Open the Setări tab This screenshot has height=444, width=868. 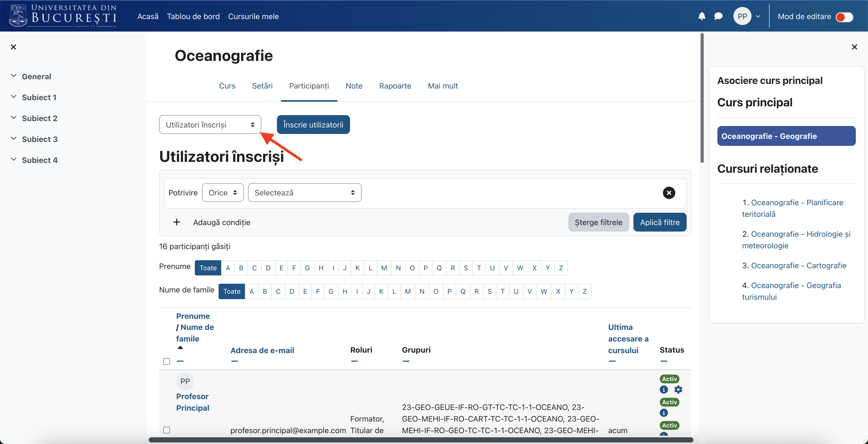click(262, 86)
